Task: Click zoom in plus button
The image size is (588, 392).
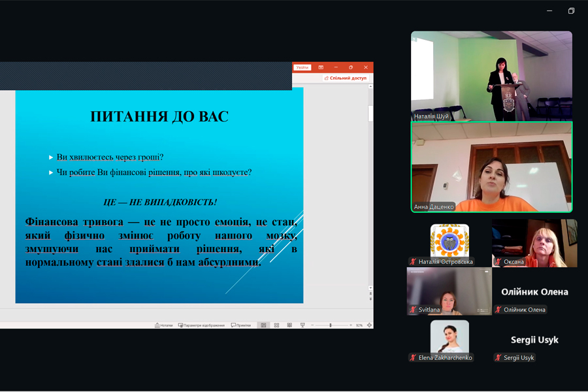Action: click(351, 325)
